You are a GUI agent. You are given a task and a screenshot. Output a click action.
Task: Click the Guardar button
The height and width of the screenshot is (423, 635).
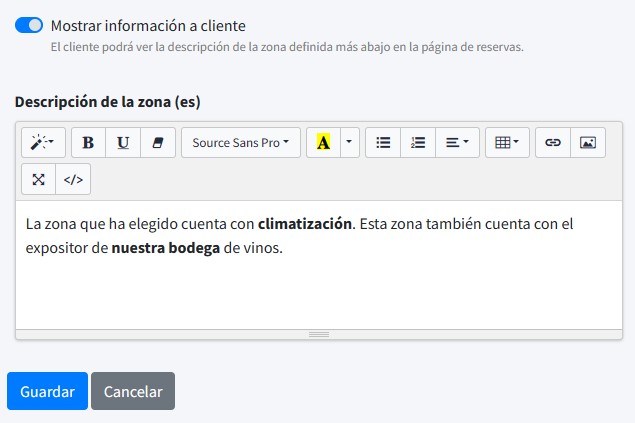coord(47,391)
